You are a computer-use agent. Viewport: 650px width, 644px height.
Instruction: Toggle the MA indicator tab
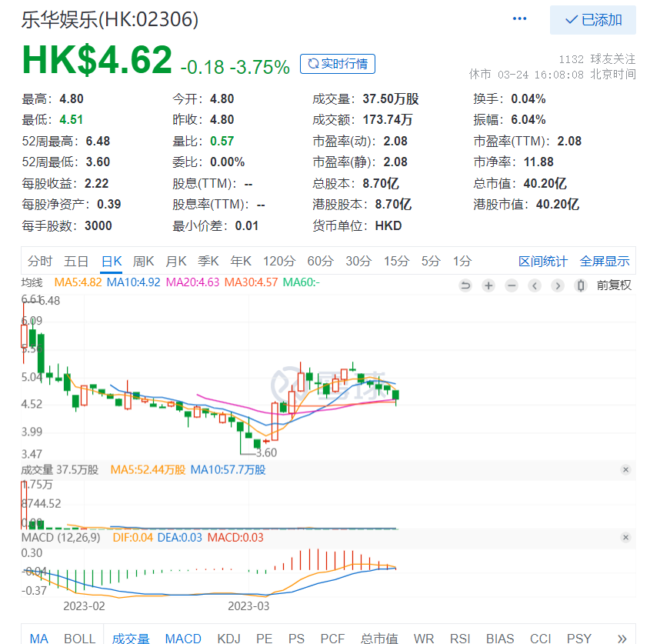click(38, 638)
